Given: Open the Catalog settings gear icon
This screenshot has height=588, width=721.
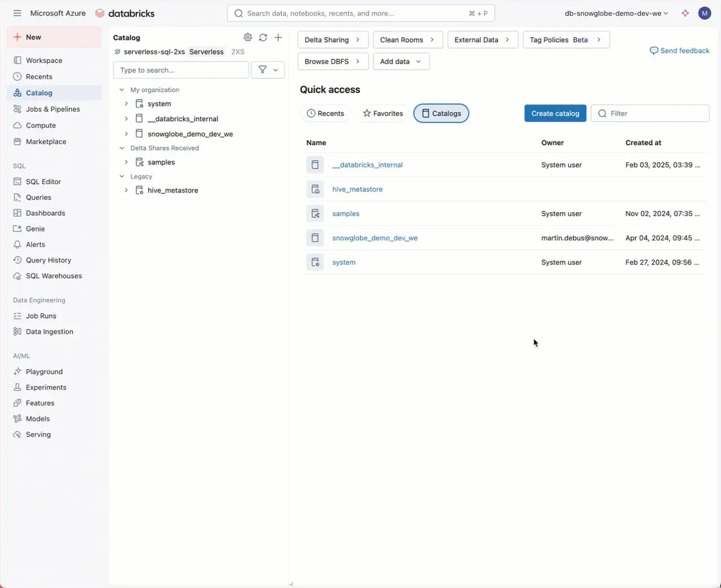Looking at the screenshot, I should tap(248, 37).
